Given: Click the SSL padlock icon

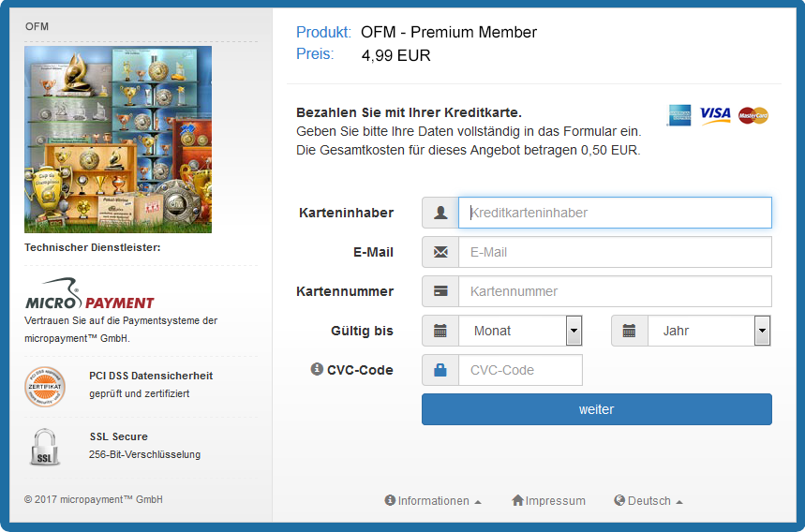Looking at the screenshot, I should pos(45,447).
